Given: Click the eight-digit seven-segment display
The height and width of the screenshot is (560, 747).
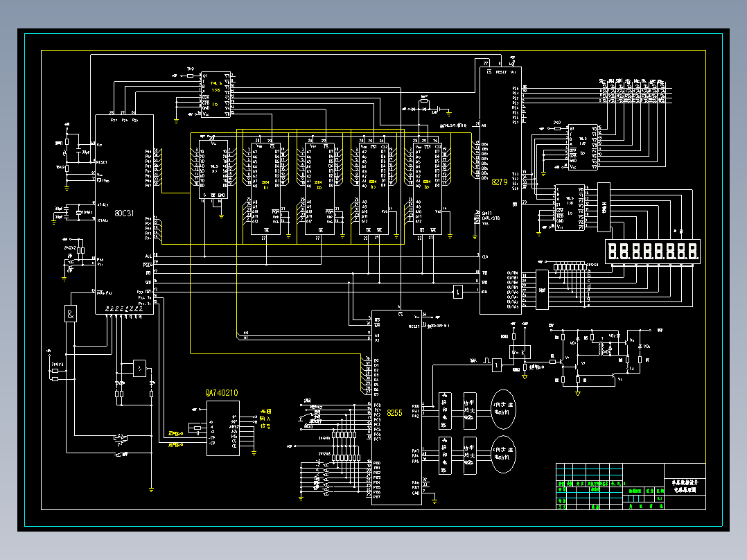Looking at the screenshot, I should point(653,252).
